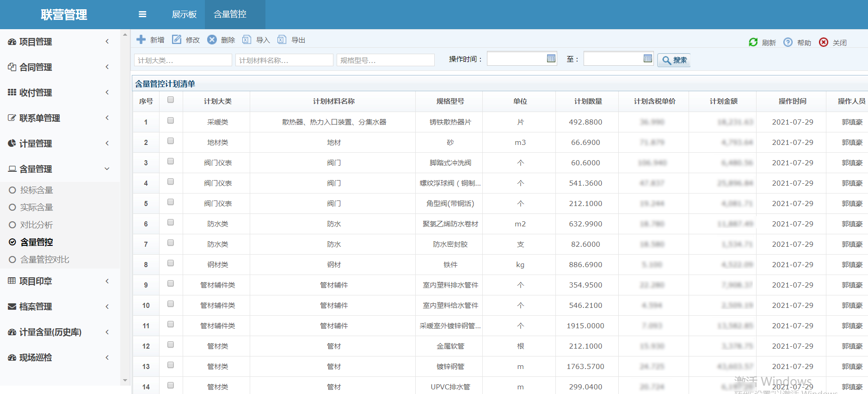The height and width of the screenshot is (394, 868).
Task: Click the 修改 edit icon
Action: tap(177, 39)
